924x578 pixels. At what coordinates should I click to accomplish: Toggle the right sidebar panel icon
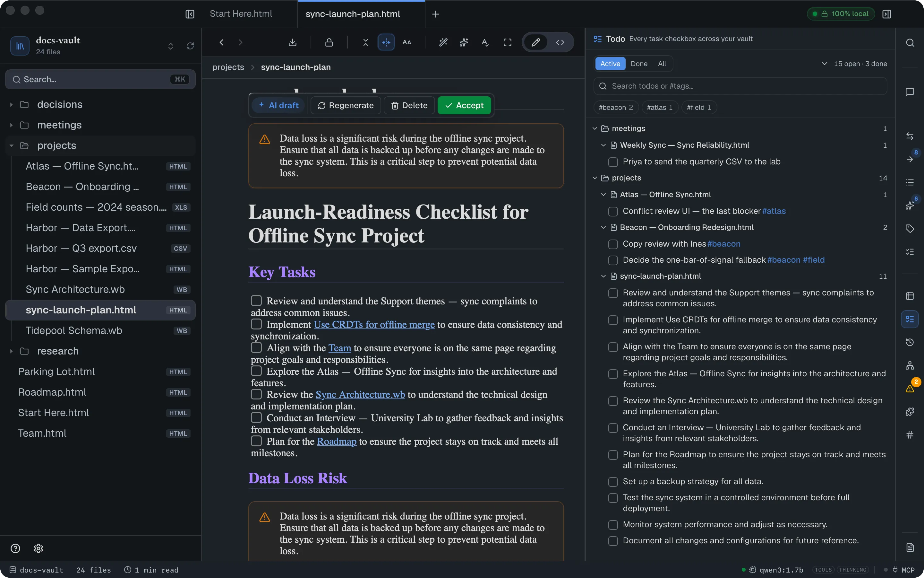pos(886,14)
